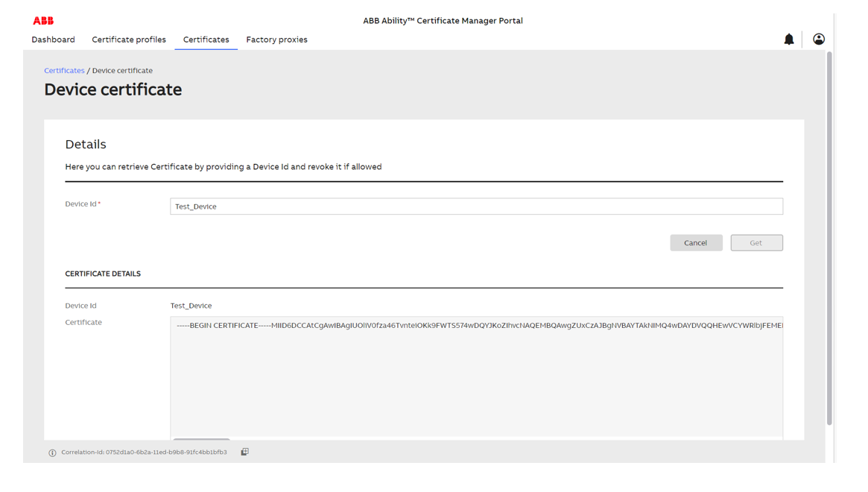Switch to Factory proxies tab
The image size is (868, 492).
coord(276,40)
